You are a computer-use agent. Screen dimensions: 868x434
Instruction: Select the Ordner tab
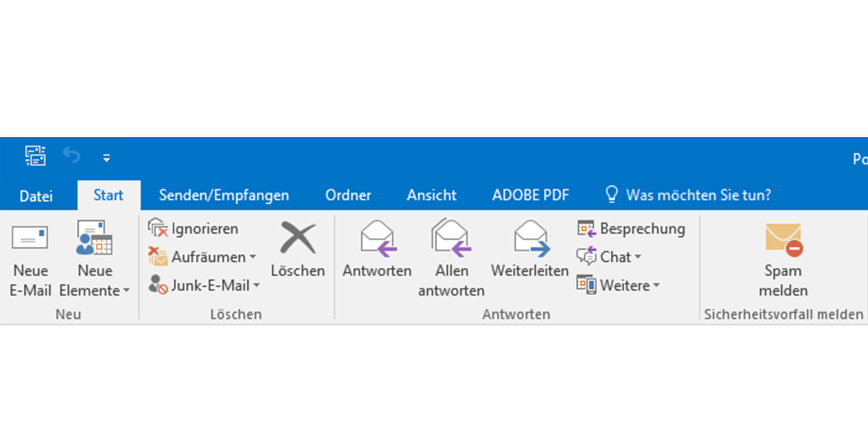[x=348, y=195]
